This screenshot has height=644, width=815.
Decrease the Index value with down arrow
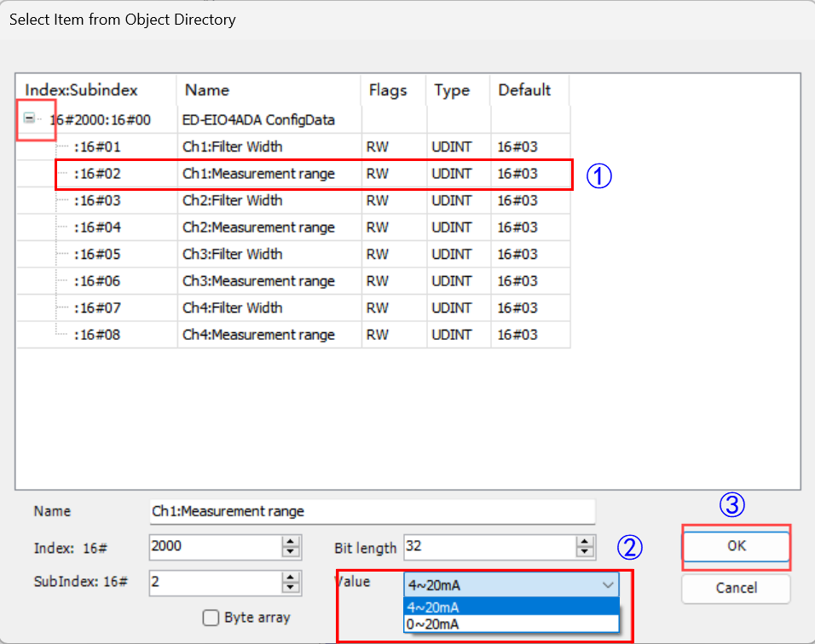(292, 551)
